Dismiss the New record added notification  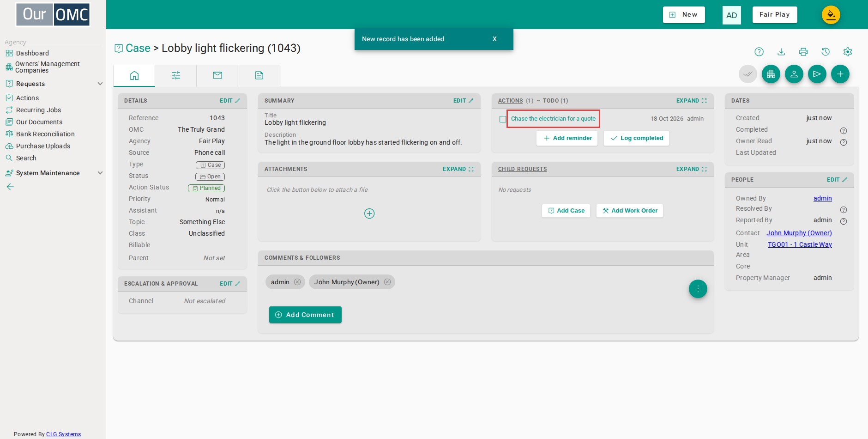(x=494, y=39)
